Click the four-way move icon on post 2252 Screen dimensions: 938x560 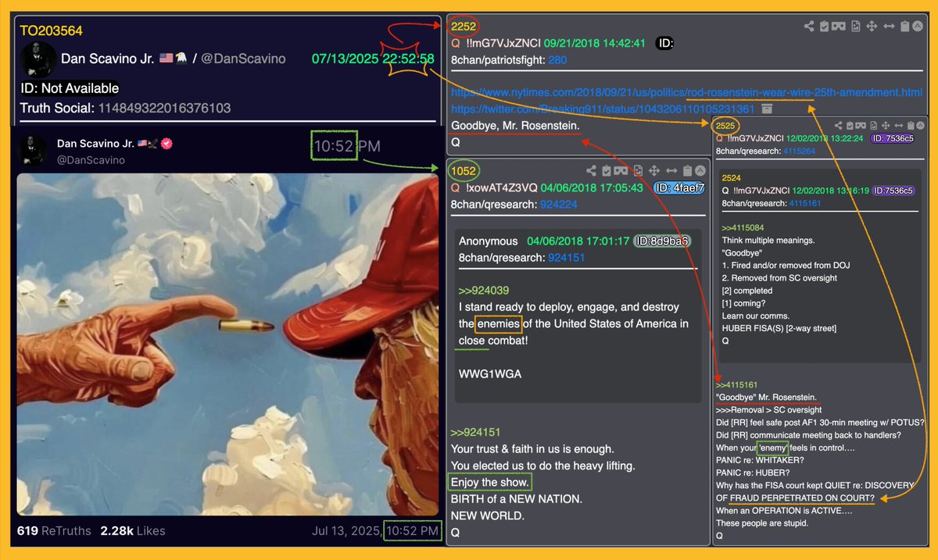872,27
